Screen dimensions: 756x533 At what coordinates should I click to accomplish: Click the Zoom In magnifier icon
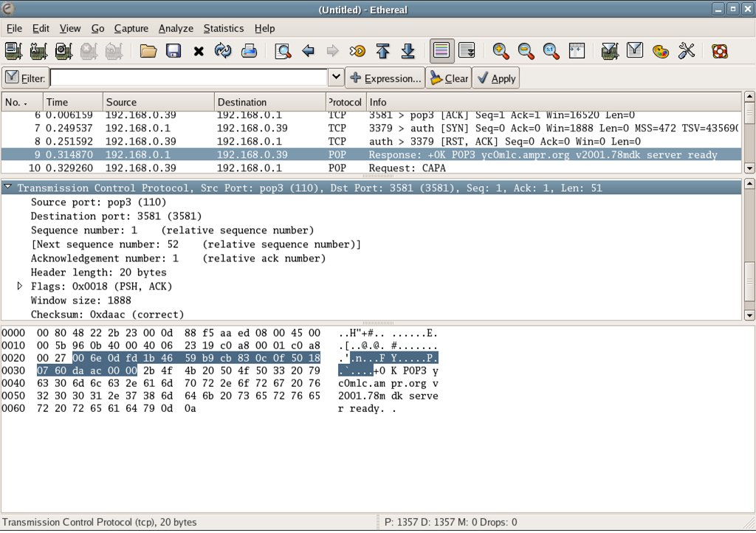[501, 51]
